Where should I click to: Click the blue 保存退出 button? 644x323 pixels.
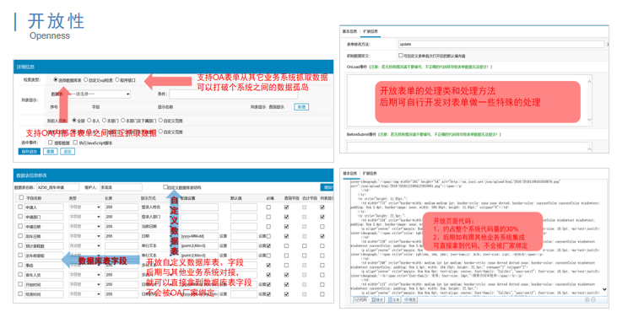[30, 152]
